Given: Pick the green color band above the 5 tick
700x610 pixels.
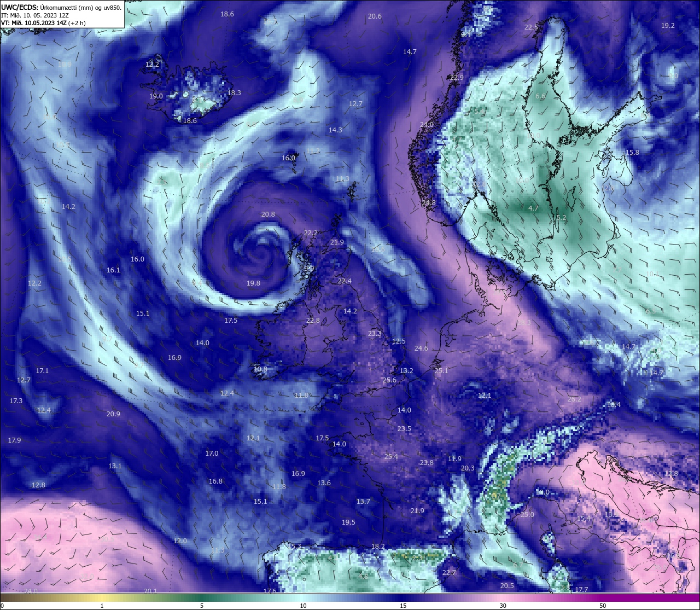Looking at the screenshot, I should [202, 597].
